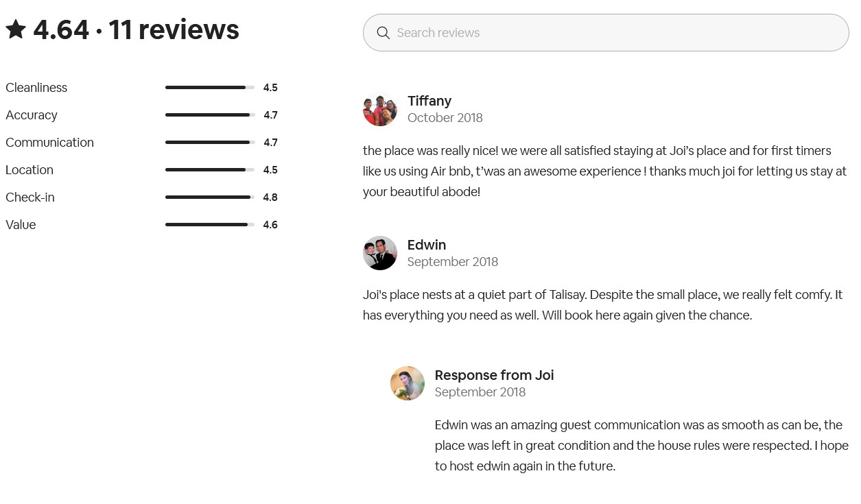
Task: Click the October 2018 review date
Action: click(445, 118)
